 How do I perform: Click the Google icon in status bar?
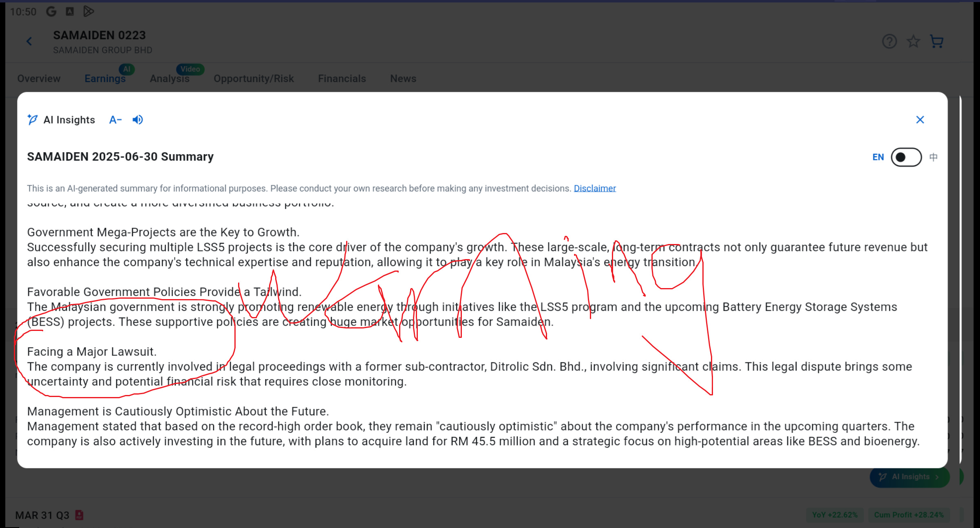click(51, 11)
